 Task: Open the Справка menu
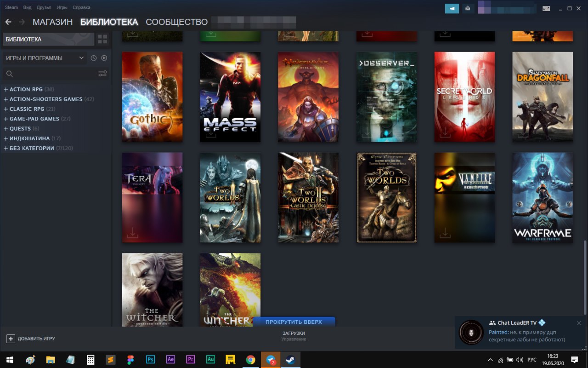pyautogui.click(x=81, y=7)
